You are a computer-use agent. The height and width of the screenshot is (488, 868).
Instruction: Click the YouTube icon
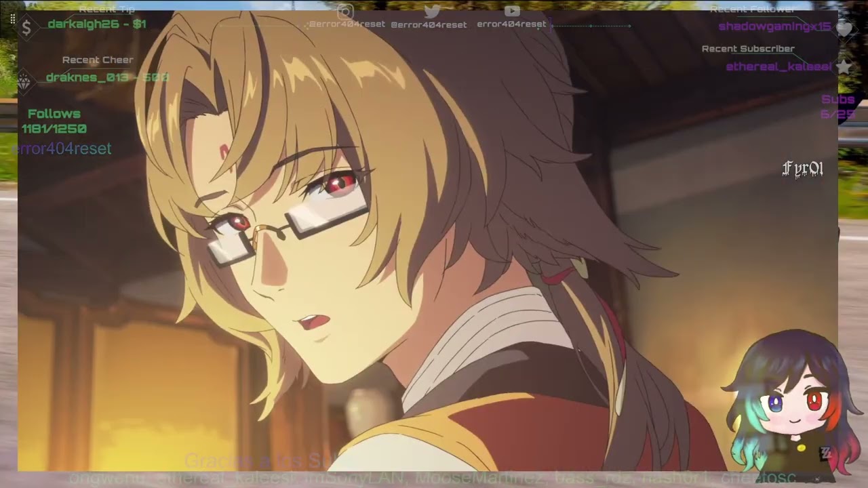512,11
